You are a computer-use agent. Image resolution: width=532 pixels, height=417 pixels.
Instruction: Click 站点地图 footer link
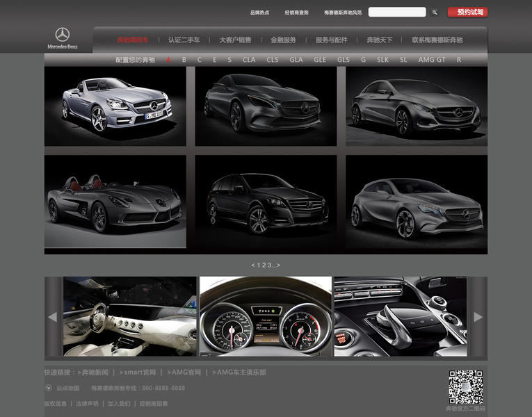point(68,389)
